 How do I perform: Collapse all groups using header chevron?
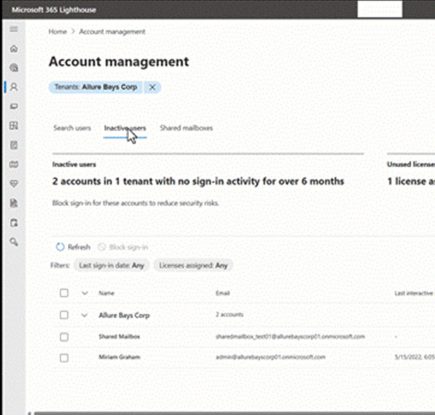[85, 293]
